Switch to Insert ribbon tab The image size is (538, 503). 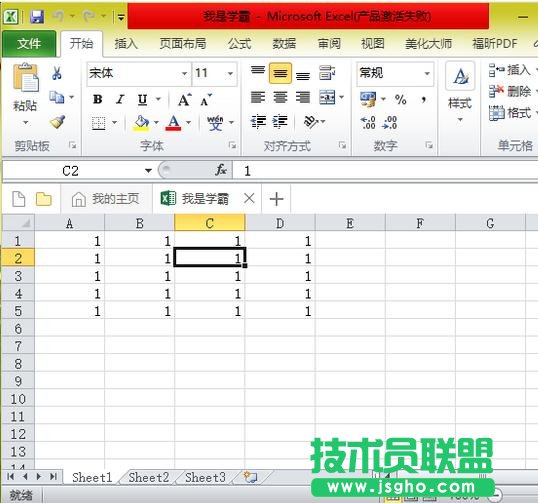(126, 44)
